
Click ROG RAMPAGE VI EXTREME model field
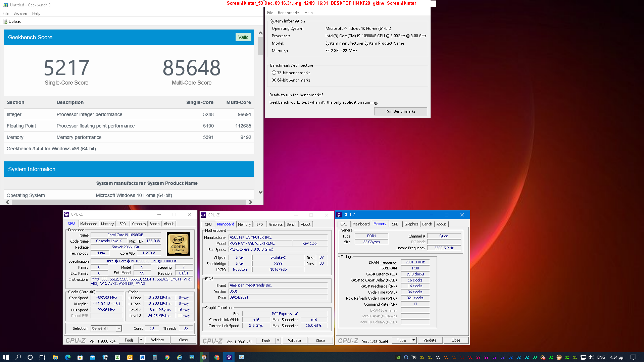260,243
